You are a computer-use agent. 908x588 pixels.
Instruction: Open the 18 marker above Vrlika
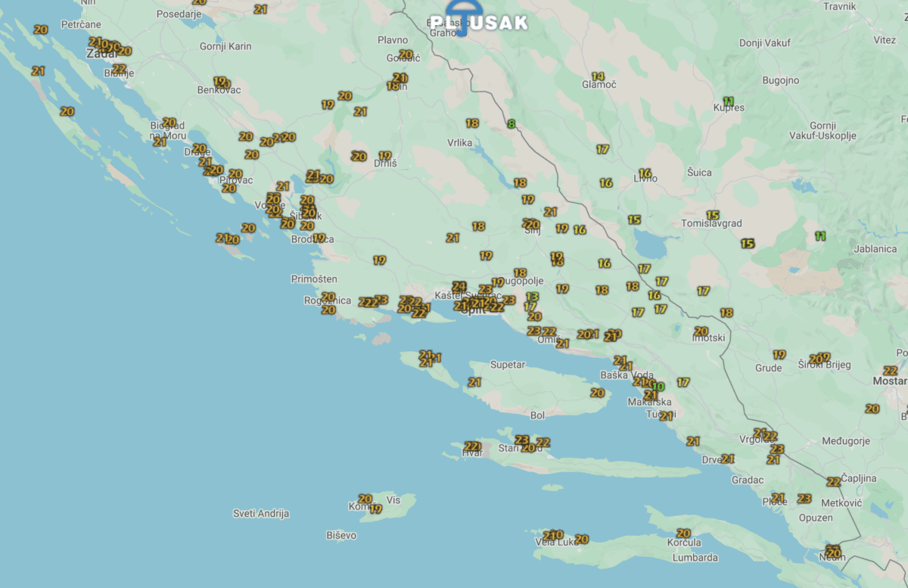472,123
